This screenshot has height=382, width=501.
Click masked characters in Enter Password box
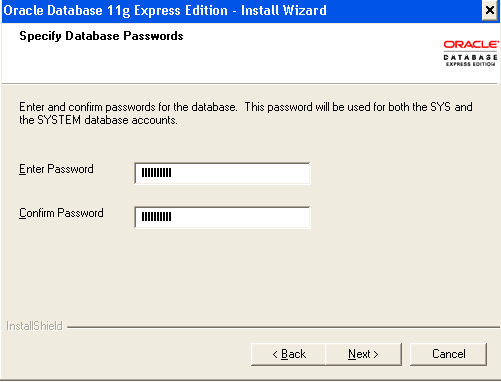click(156, 173)
